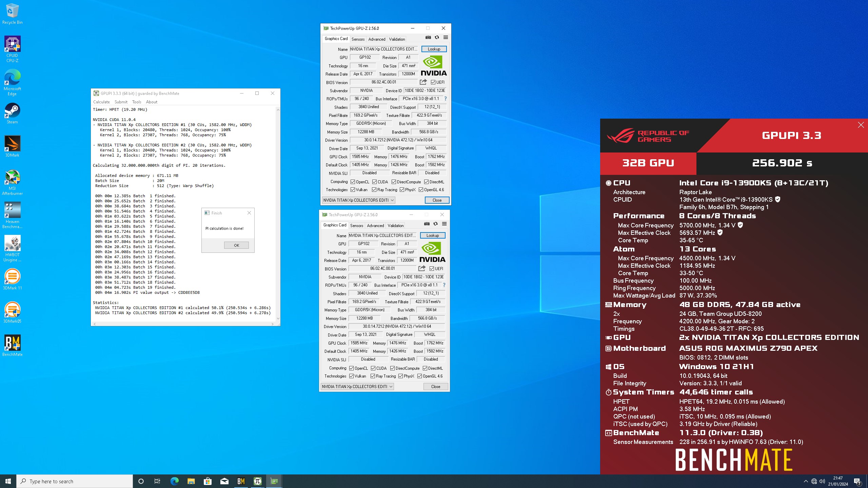Click GPUPI vertical scrollbar up arrow
Viewport: 868px width, 488px height.
278,109
